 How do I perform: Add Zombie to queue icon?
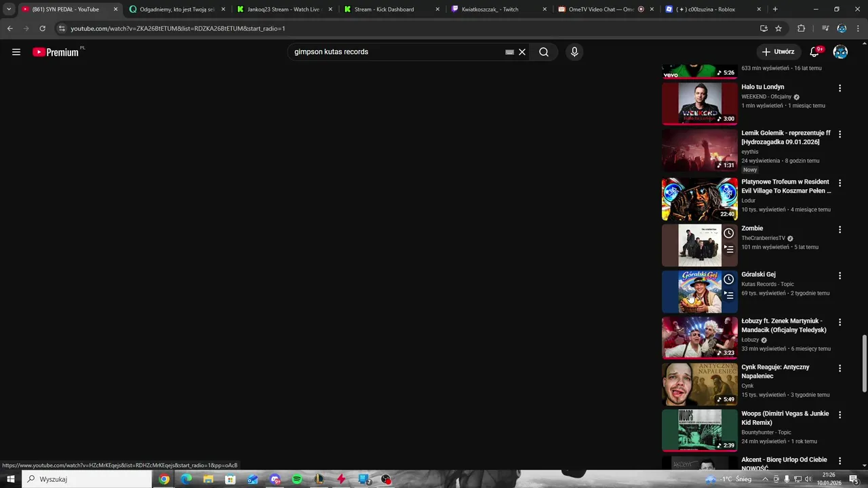click(x=728, y=249)
